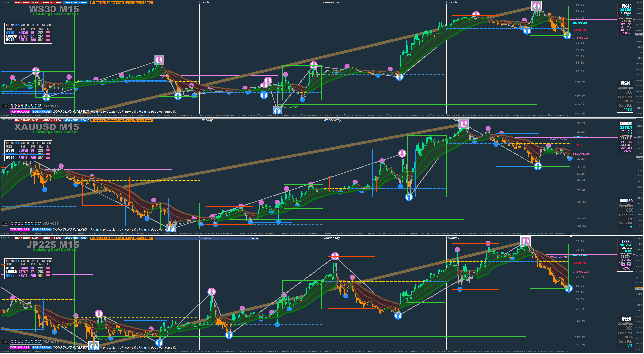This screenshot has height=354, width=644.
Task: Click the MN cyan indicator dot, JP225 chart
Action: [x=39, y=343]
